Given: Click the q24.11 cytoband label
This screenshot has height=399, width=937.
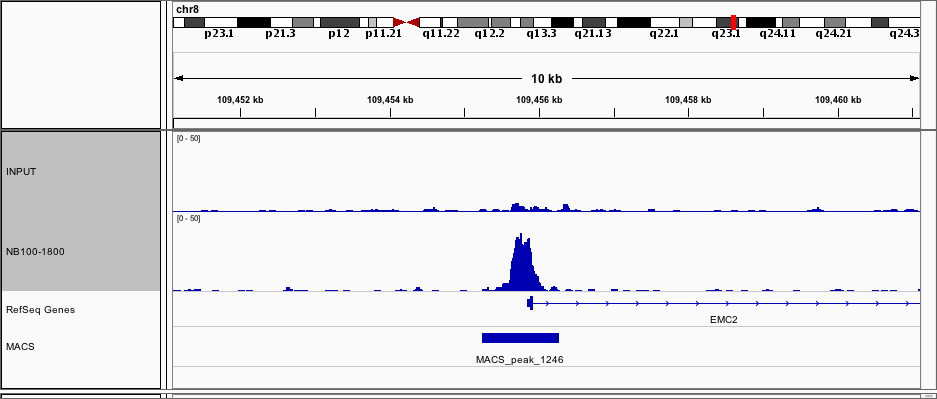Looking at the screenshot, I should pos(777,34).
